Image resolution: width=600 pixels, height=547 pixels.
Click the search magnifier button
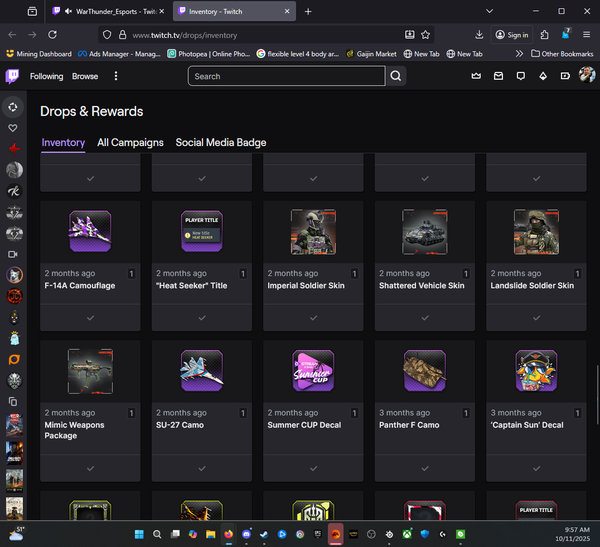click(x=397, y=76)
